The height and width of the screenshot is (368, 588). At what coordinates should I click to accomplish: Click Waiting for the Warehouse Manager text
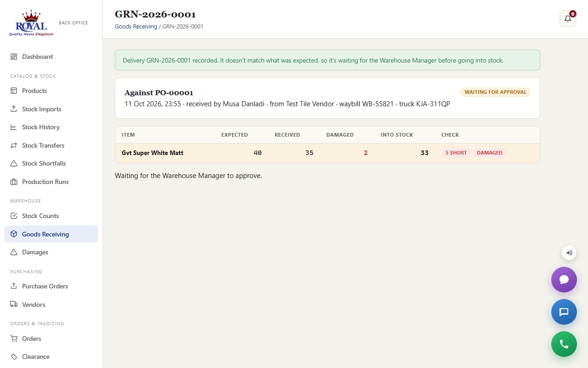[188, 176]
